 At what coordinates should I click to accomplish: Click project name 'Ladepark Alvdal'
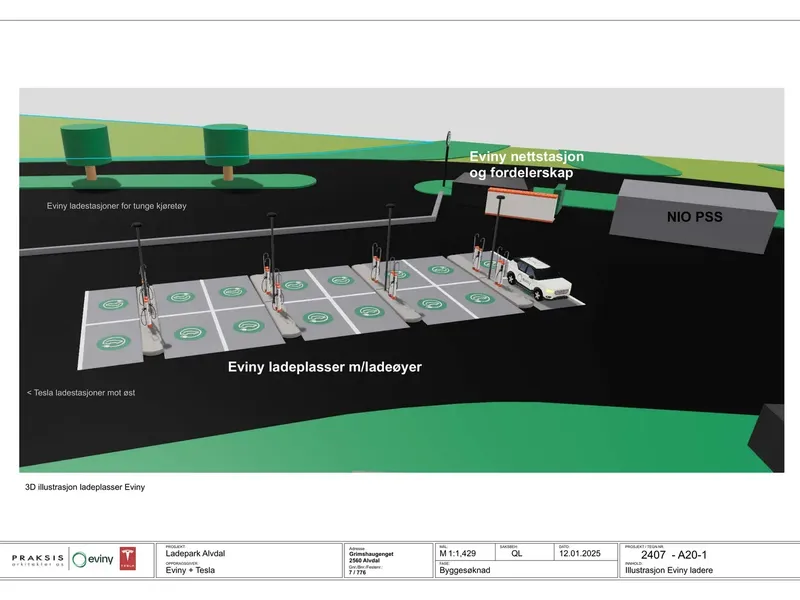click(x=195, y=554)
